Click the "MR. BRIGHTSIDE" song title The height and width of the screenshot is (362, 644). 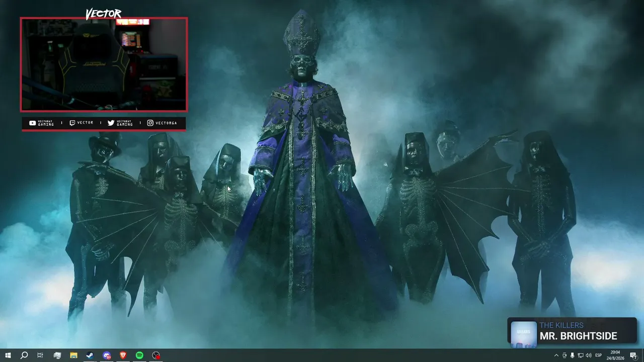tap(578, 336)
